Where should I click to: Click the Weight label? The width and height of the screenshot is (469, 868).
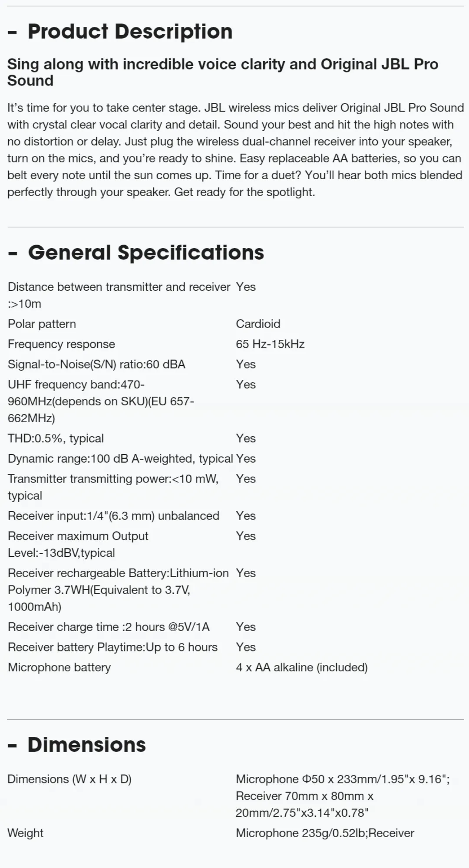click(26, 833)
